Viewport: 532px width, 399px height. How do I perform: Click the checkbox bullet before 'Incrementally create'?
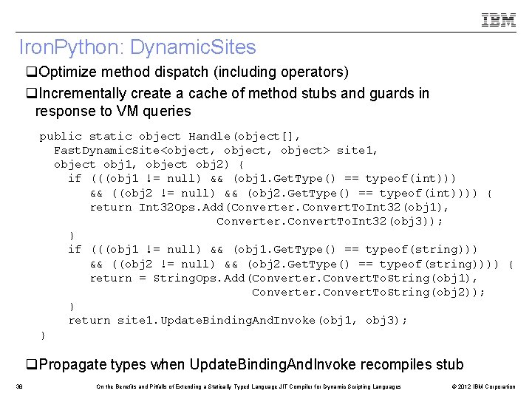[x=32, y=93]
